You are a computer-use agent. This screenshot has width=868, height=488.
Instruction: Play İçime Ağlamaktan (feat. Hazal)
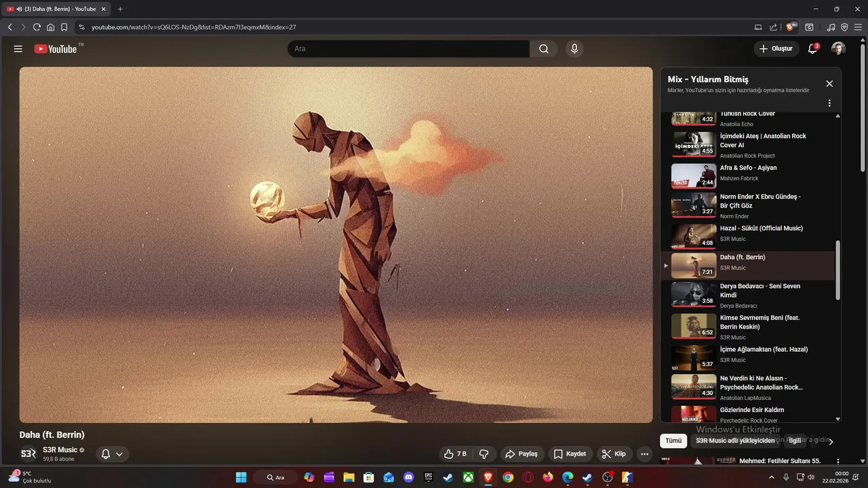click(x=748, y=357)
